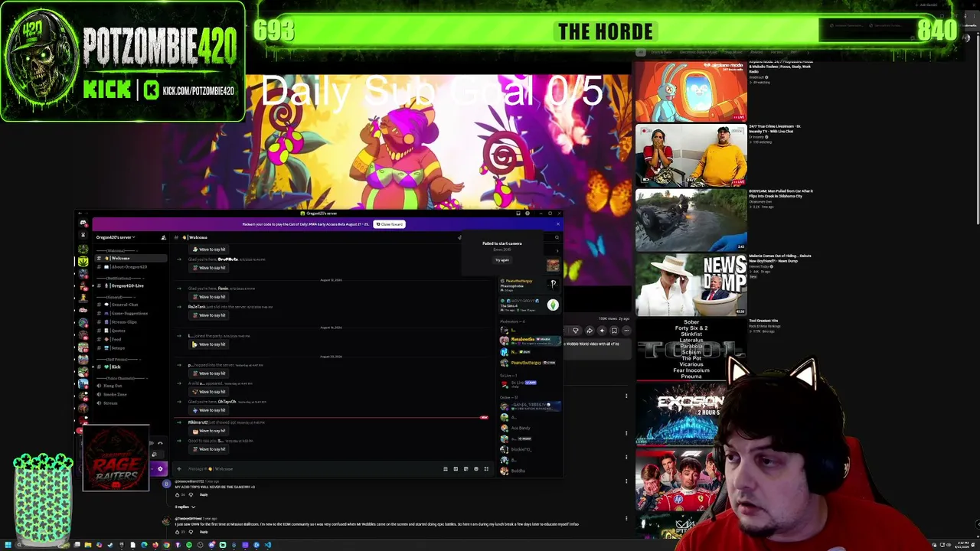This screenshot has width=980, height=551.
Task: Wave to say hi to Rikimaru12
Action: [209, 431]
